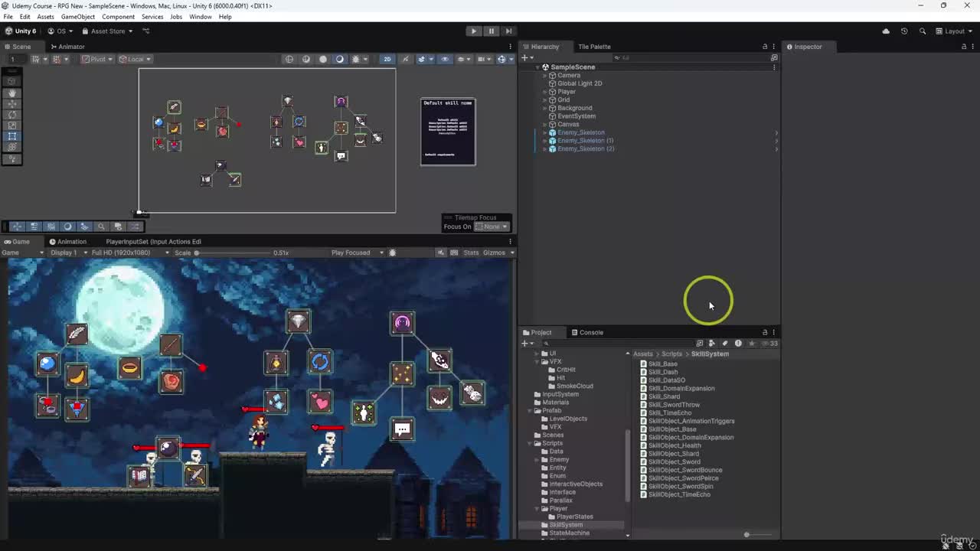Select the Scale tool in Scene toolbar
980x551 pixels.
tap(11, 126)
